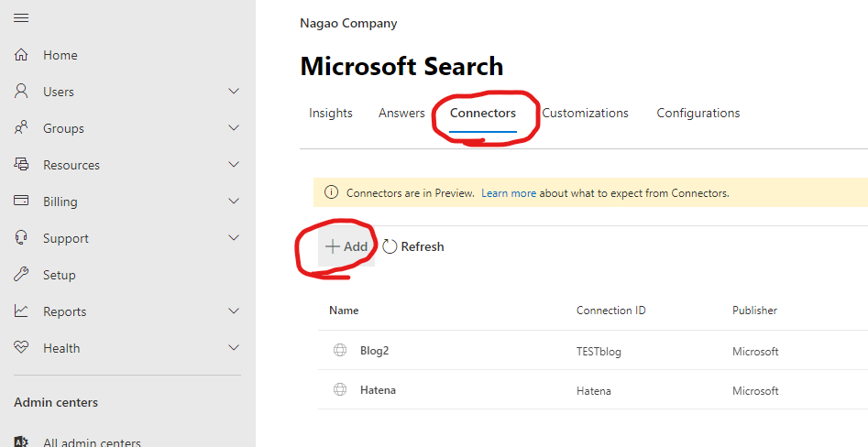Click the Support headset icon

(21, 238)
